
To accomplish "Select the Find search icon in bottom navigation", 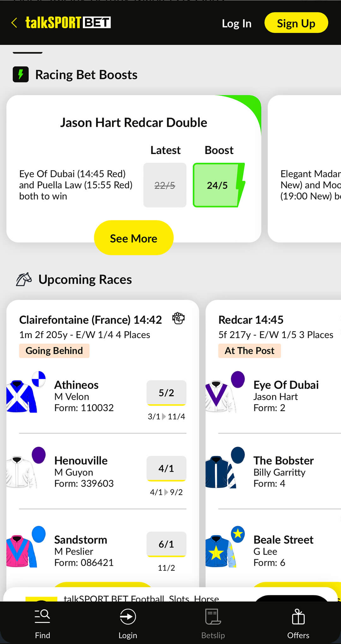I will click(x=43, y=616).
